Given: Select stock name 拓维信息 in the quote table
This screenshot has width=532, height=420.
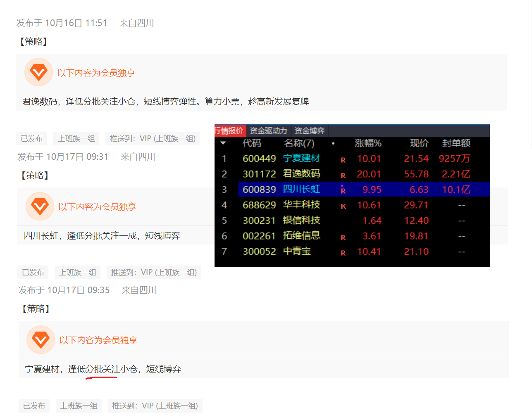Looking at the screenshot, I should [x=301, y=236].
